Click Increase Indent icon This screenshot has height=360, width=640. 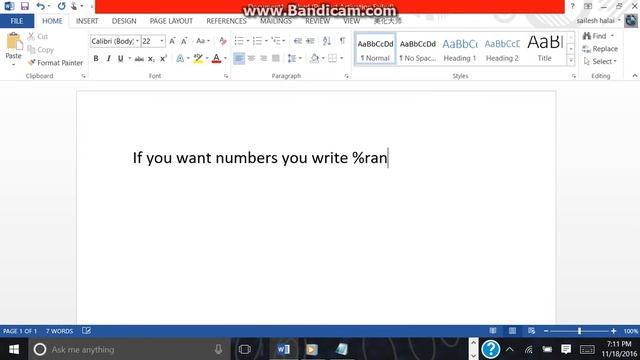pyautogui.click(x=310, y=41)
